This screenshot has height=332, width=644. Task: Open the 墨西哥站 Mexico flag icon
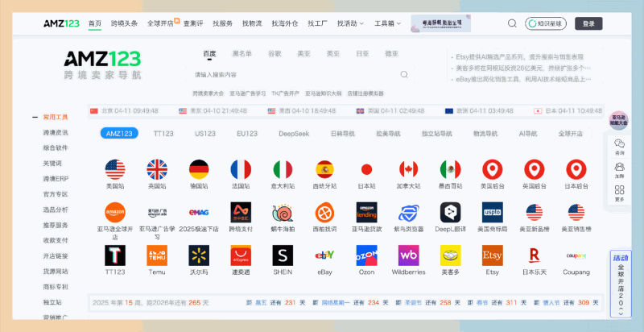(450, 169)
